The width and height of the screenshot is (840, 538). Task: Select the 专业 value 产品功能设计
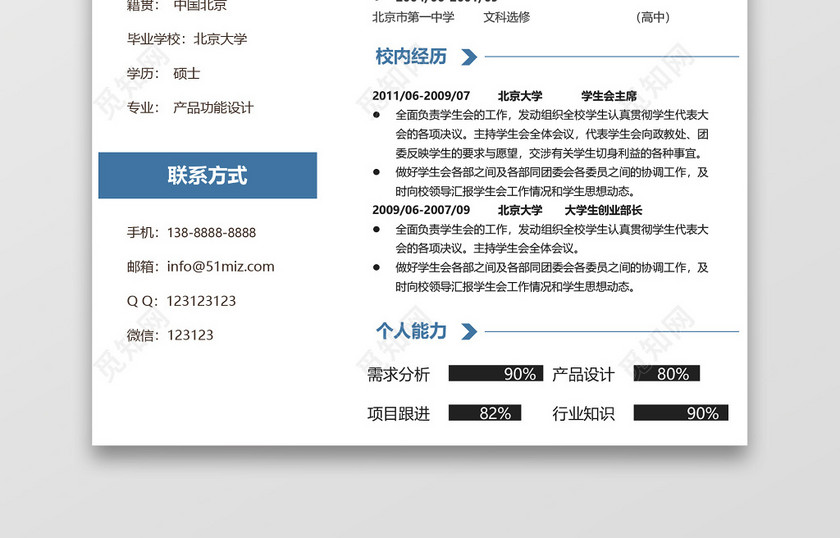pyautogui.click(x=213, y=108)
